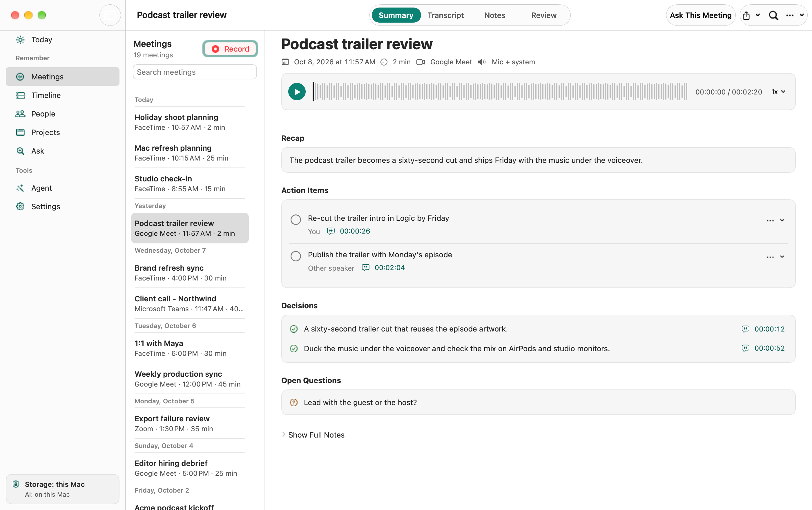812x510 pixels.
Task: Open the Ask section in sidebar
Action: pyautogui.click(x=62, y=151)
